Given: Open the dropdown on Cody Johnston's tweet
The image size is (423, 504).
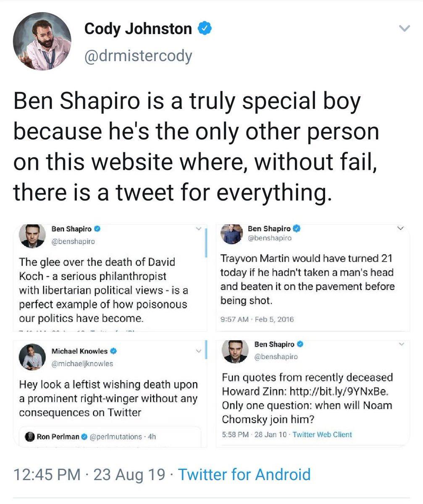Looking at the screenshot, I should (x=404, y=27).
